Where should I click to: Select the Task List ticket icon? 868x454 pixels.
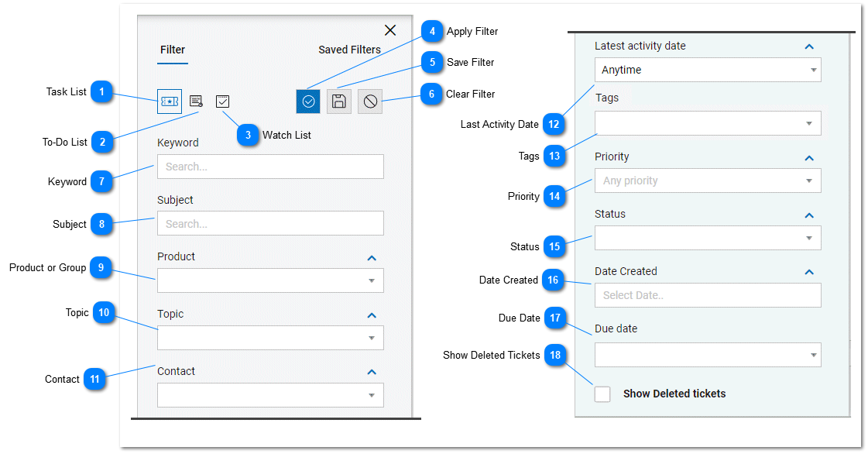pos(170,101)
